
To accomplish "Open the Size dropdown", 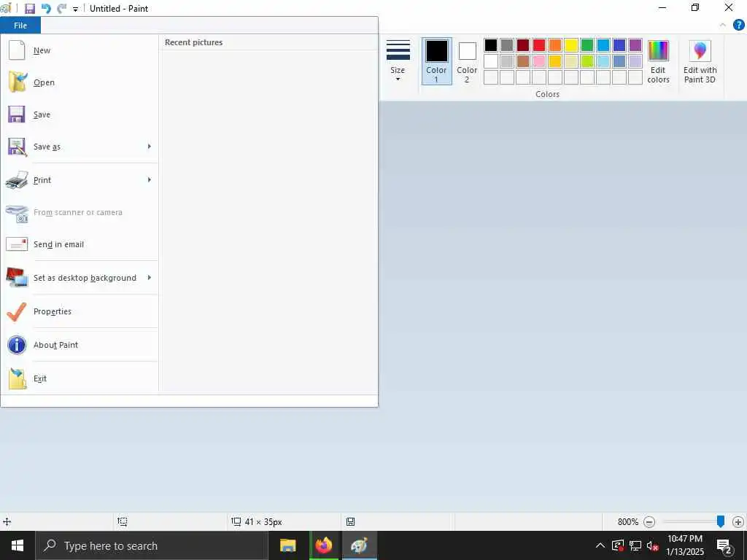I will 398,61.
